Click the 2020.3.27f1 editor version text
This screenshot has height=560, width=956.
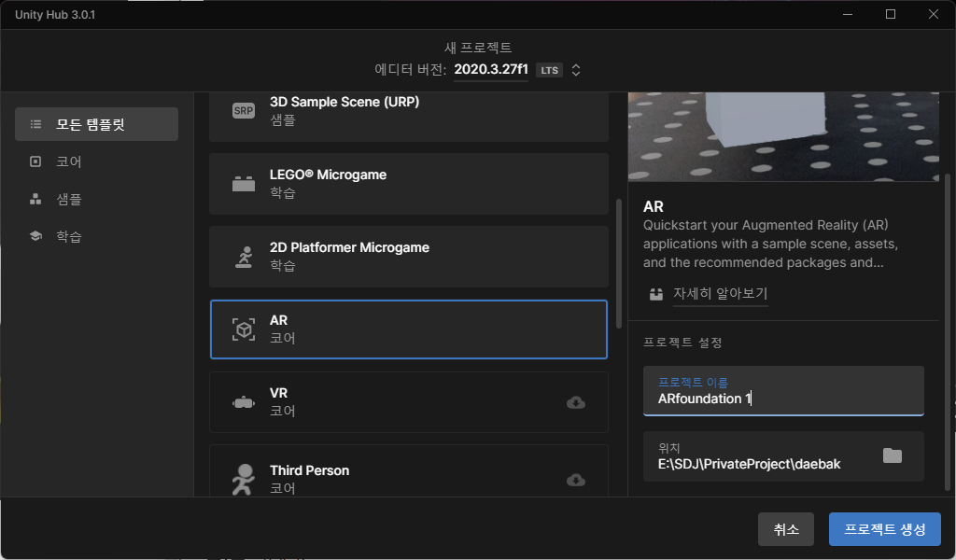click(x=491, y=69)
